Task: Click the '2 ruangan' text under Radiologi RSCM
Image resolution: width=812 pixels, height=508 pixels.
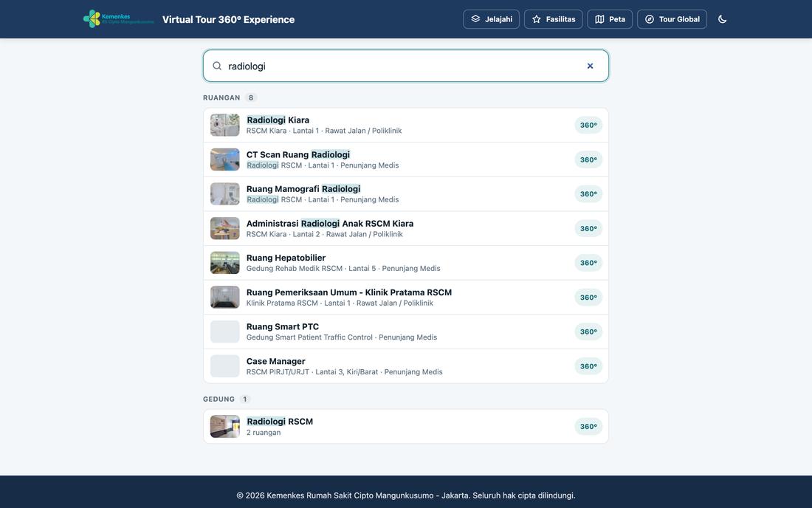Action: [264, 433]
